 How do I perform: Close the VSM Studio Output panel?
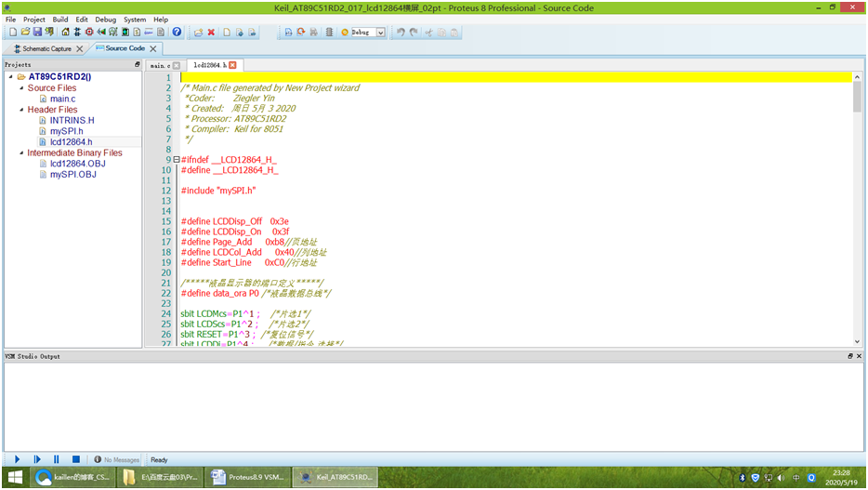(x=859, y=356)
